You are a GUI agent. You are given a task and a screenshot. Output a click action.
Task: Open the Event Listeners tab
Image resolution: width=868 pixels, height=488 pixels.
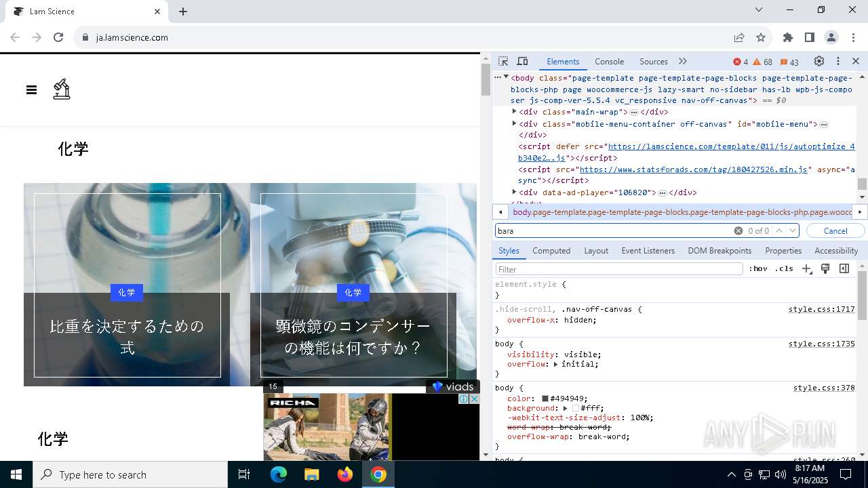(x=648, y=251)
